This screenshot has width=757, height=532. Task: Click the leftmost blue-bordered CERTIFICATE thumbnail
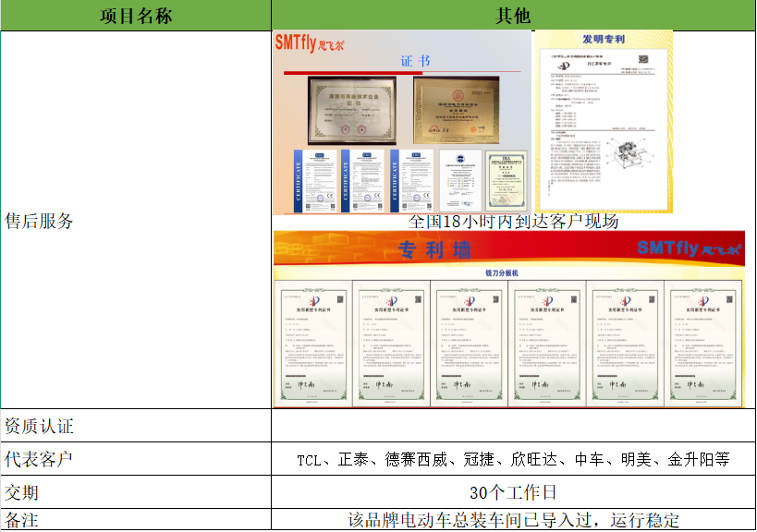(314, 175)
